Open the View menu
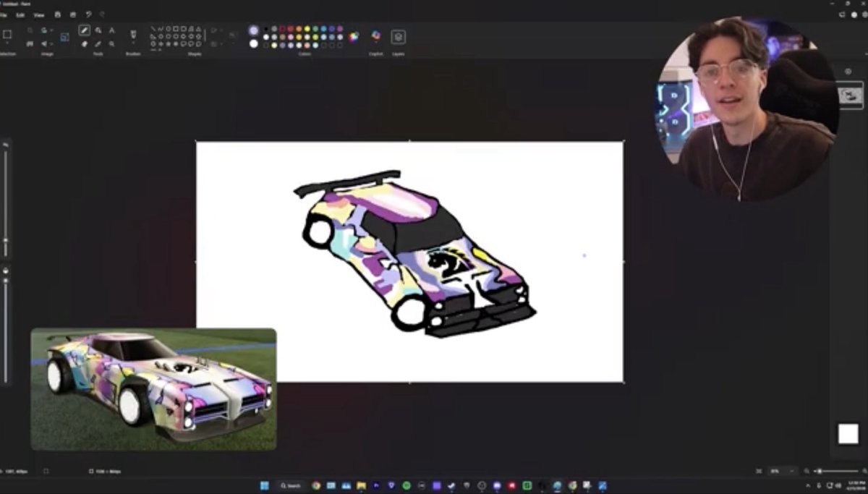Viewport: 868px width, 494px height. [x=39, y=15]
